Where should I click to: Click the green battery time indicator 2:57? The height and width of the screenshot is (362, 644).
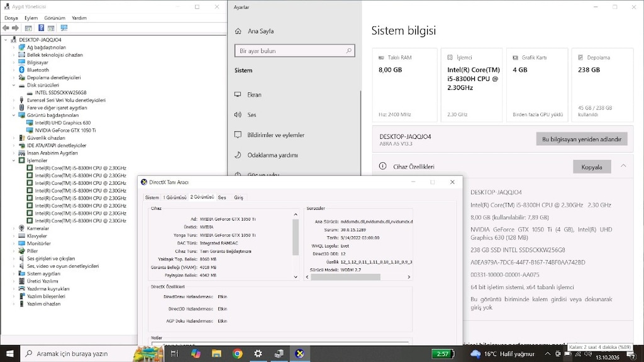click(443, 353)
